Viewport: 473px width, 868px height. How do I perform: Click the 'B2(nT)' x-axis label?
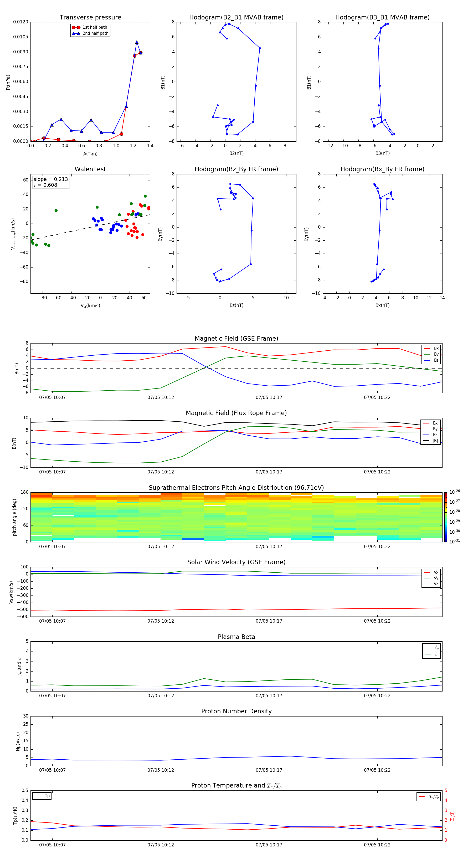tap(236, 153)
